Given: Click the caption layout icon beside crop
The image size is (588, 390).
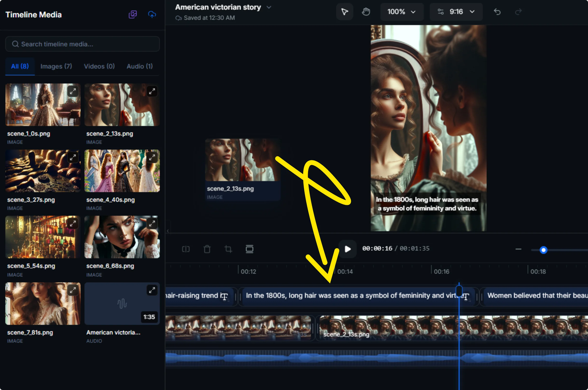Looking at the screenshot, I should (x=250, y=249).
